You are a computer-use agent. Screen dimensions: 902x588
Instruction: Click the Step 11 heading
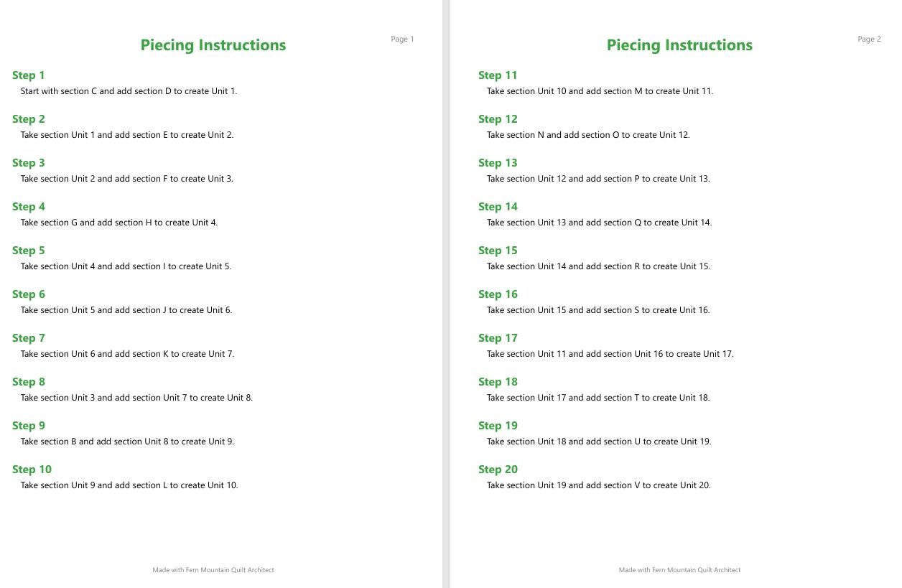(x=498, y=75)
